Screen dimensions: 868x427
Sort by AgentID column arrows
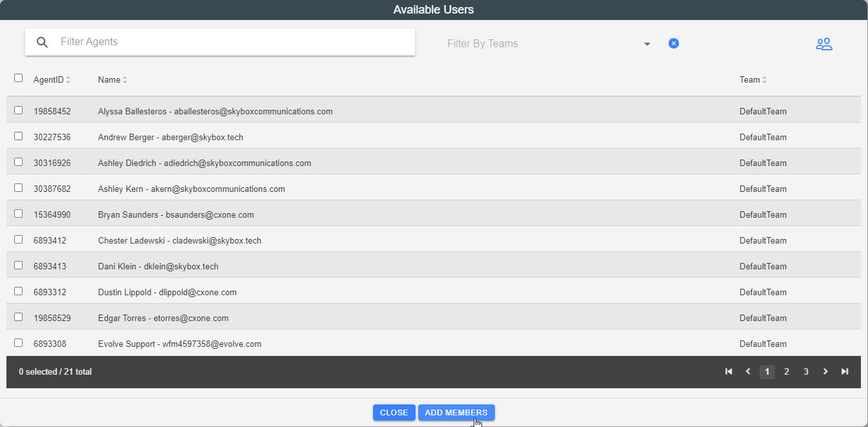(x=68, y=80)
